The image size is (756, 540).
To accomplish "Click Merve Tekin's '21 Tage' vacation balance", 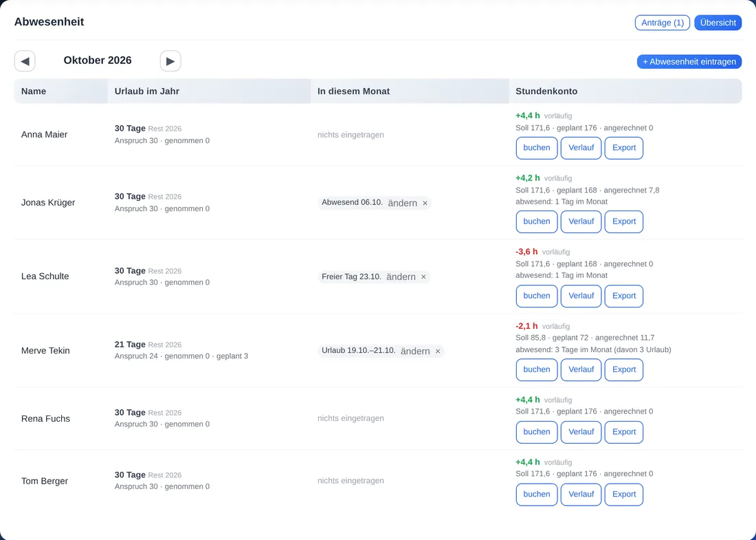I will 130,345.
